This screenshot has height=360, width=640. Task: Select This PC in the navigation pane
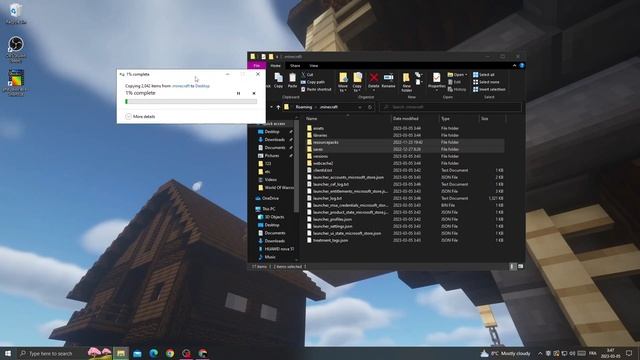pos(266,209)
